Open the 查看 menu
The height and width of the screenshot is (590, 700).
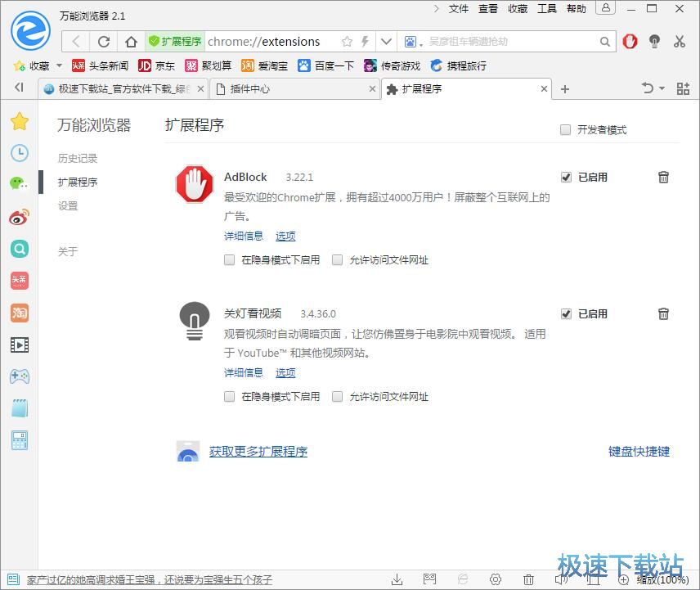coord(488,8)
